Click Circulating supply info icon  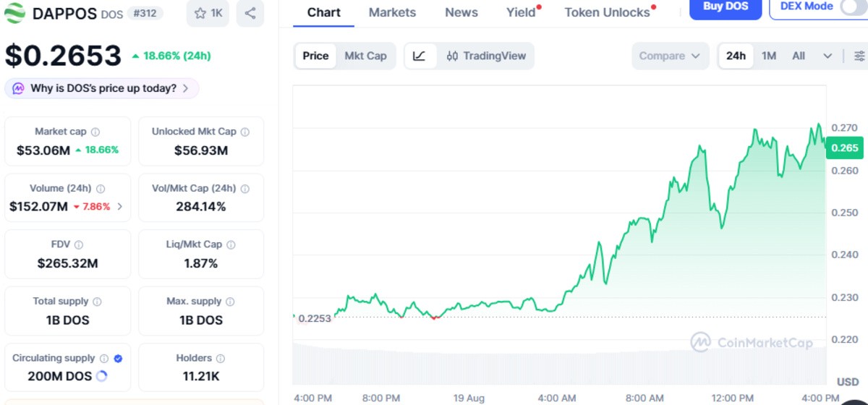(x=104, y=359)
